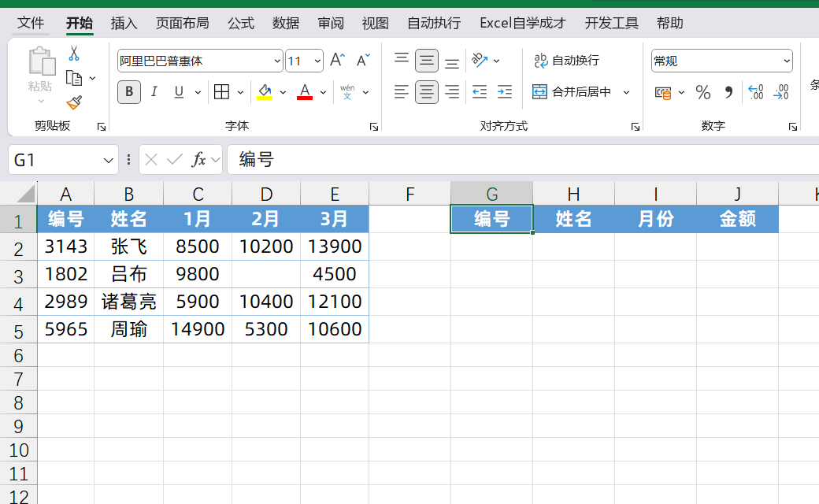Apply percent style
This screenshot has width=819, height=504.
(x=703, y=92)
